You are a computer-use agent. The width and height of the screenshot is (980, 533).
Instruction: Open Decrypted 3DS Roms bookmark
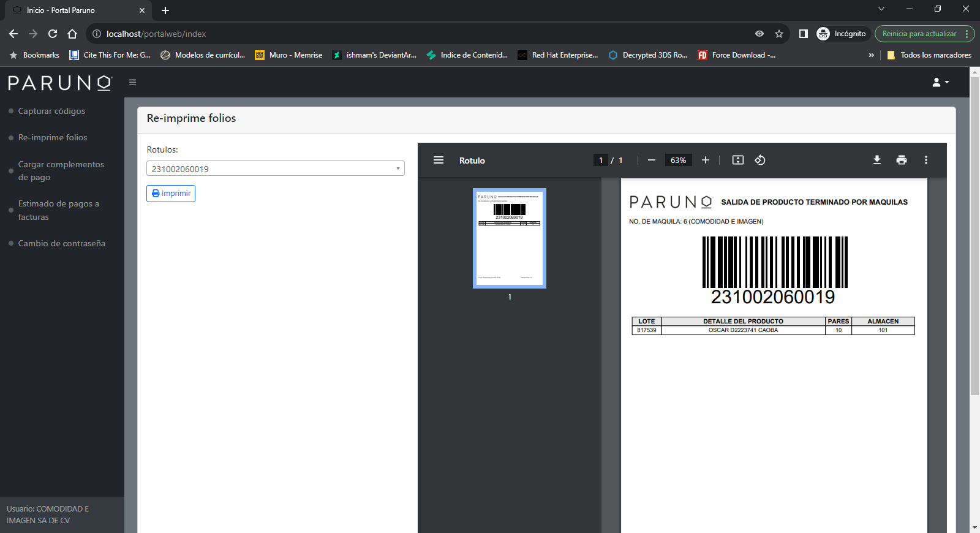click(648, 55)
